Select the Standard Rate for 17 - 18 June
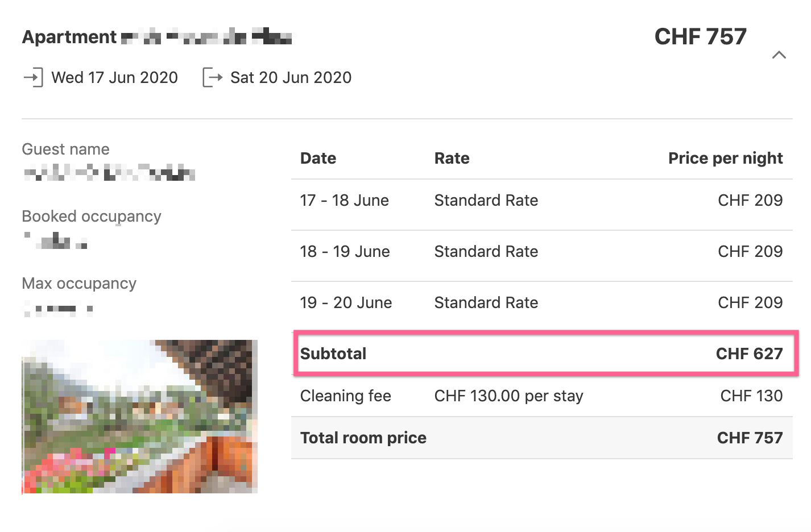 click(x=486, y=200)
